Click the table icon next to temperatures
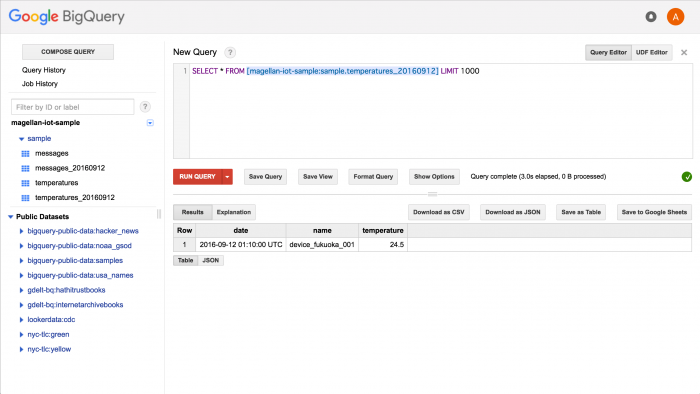This screenshot has height=394, width=700. click(x=25, y=183)
